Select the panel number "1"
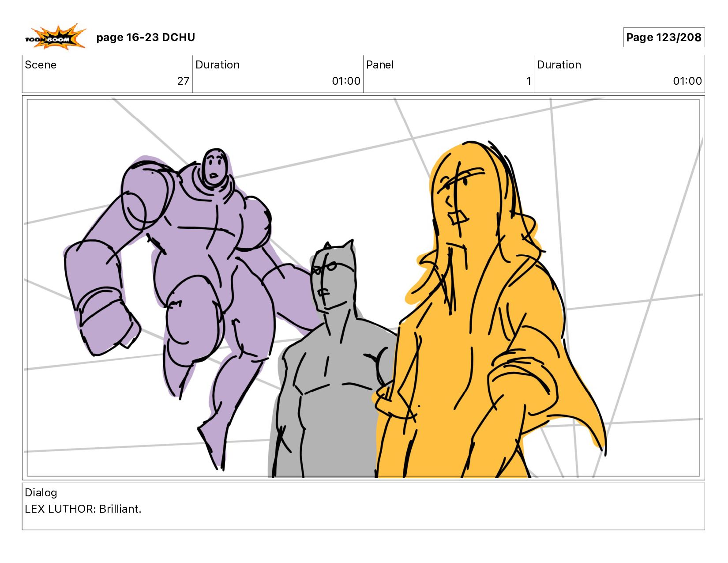728x563 pixels. (528, 81)
